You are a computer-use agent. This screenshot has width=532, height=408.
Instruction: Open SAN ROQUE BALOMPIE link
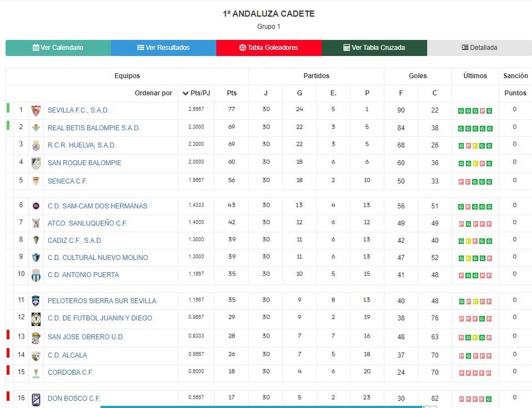point(84,163)
